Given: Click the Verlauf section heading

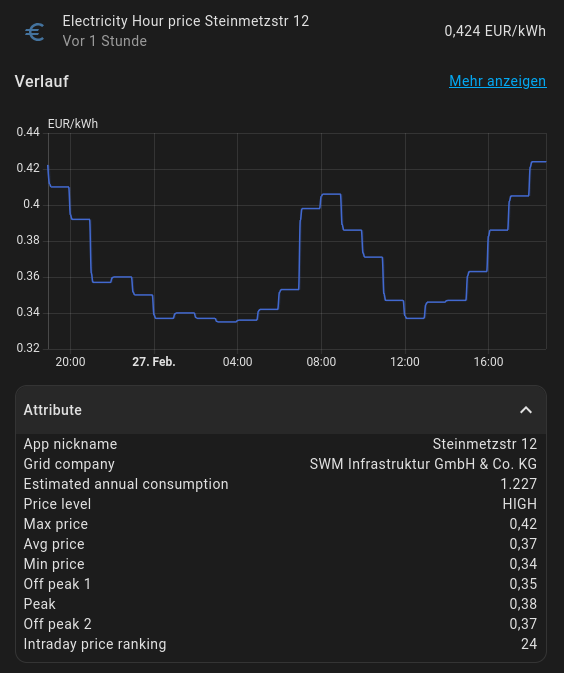Looking at the screenshot, I should [42, 81].
